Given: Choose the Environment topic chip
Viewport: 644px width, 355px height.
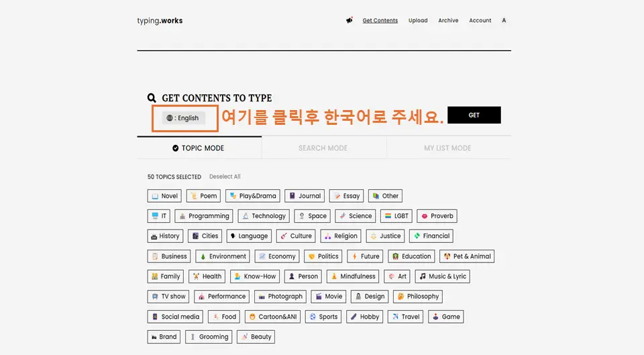Looking at the screenshot, I should pyautogui.click(x=223, y=256).
